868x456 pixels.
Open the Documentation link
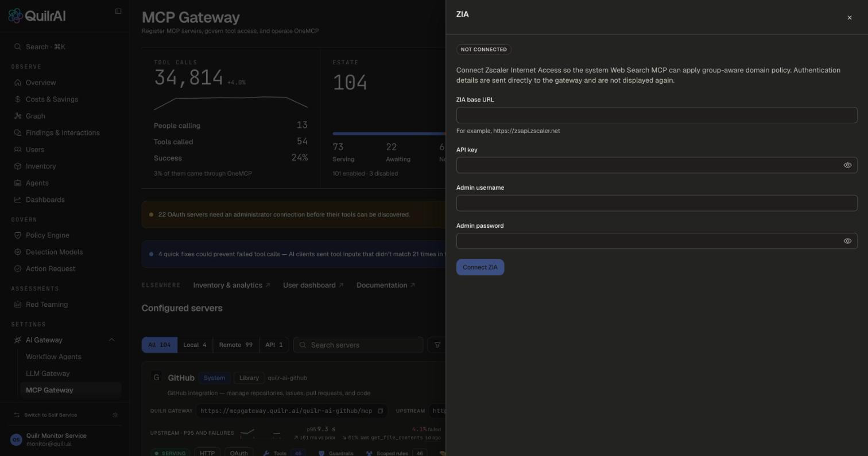(x=386, y=285)
